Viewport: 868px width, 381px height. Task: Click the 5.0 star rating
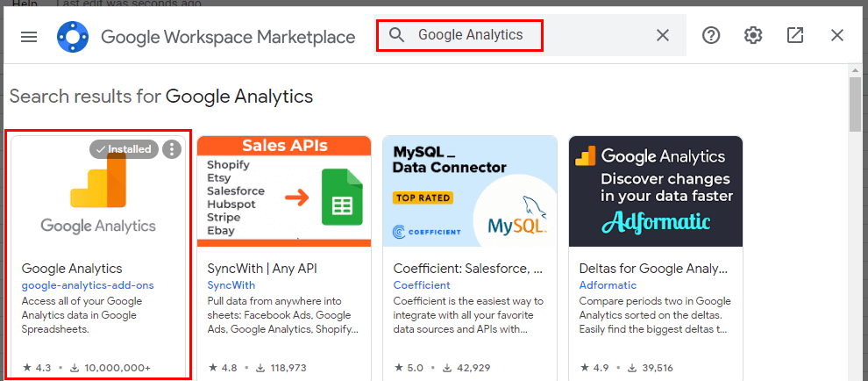pos(409,368)
